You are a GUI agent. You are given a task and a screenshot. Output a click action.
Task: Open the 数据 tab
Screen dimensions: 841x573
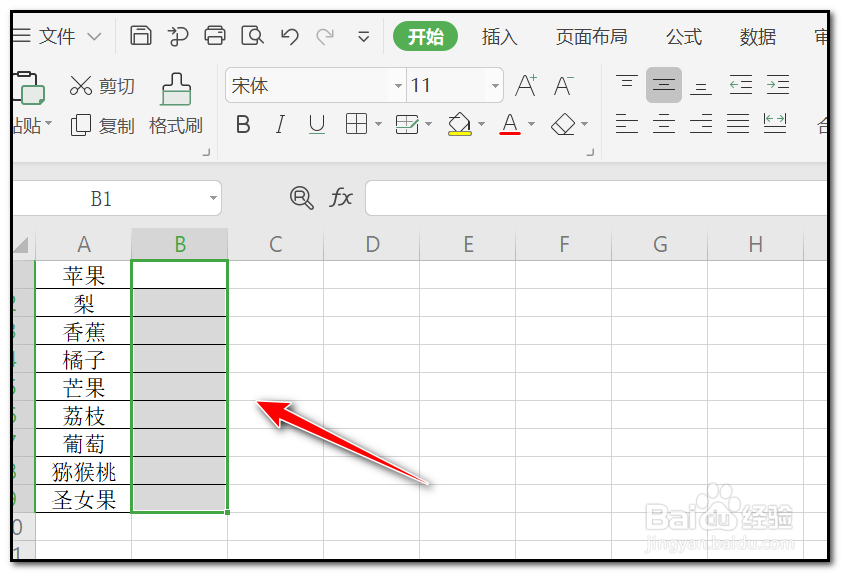tap(757, 36)
